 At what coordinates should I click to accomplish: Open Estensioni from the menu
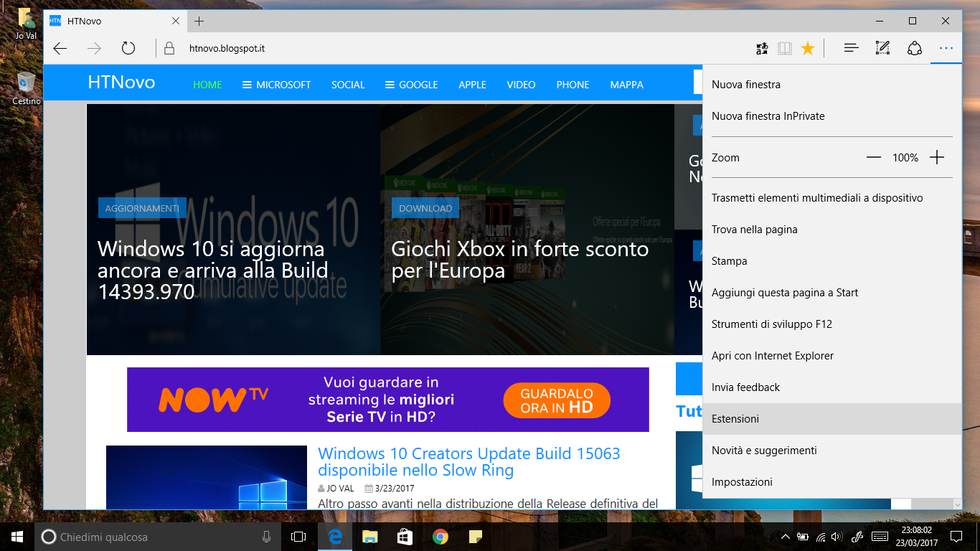tap(832, 419)
